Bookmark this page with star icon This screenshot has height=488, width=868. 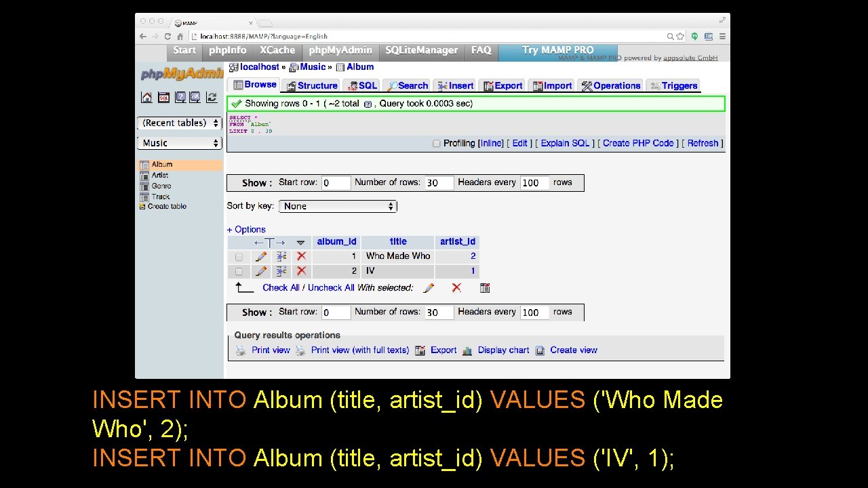(681, 37)
